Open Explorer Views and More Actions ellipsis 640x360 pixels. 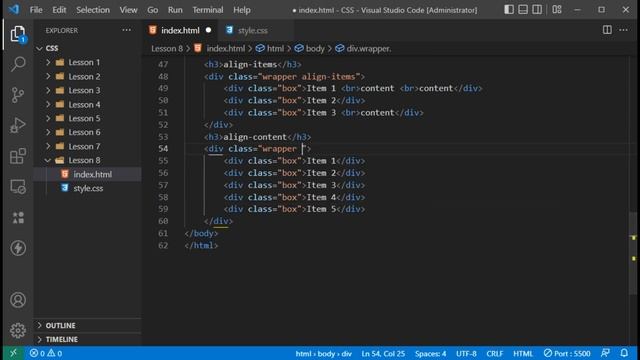pos(127,30)
